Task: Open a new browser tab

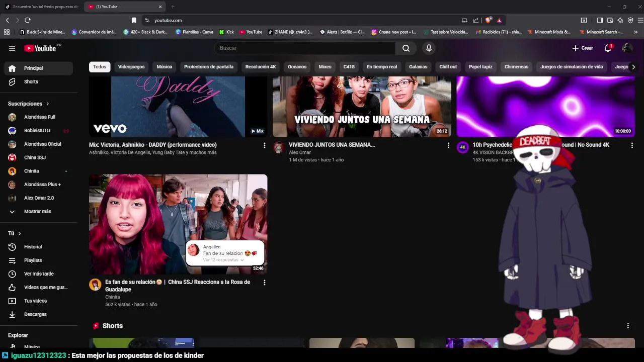Action: [173, 7]
